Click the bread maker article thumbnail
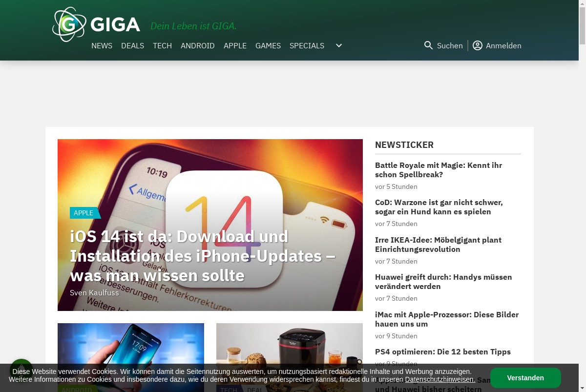586x392 pixels. 290,357
